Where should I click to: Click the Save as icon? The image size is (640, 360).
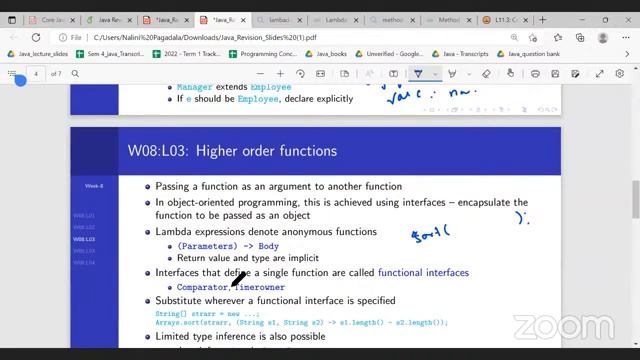click(x=575, y=74)
